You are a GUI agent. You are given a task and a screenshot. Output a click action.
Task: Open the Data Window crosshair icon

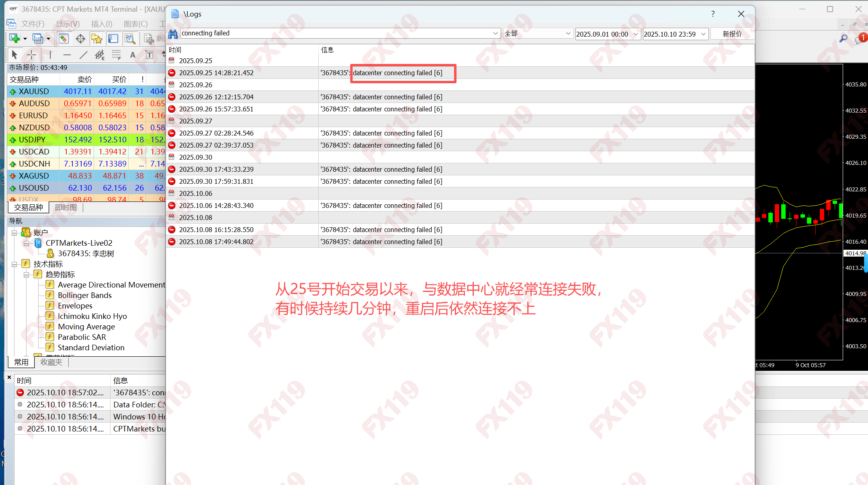[x=80, y=38]
